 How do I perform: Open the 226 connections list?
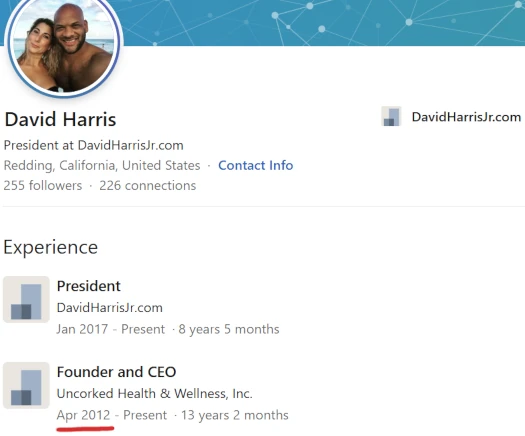tap(147, 186)
